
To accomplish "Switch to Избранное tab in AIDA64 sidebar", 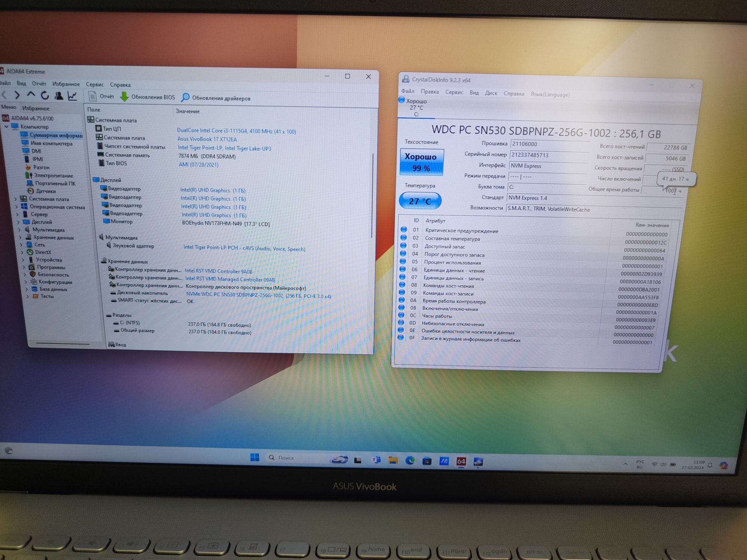I will click(36, 108).
